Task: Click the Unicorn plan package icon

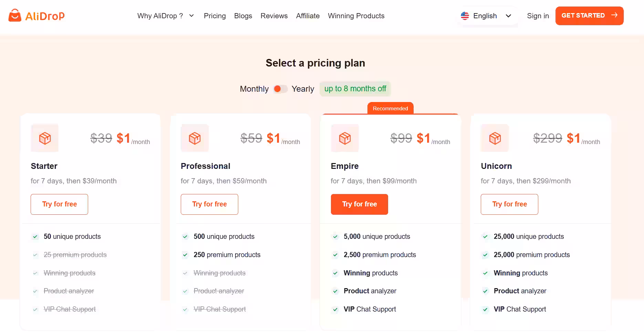Action: (495, 138)
